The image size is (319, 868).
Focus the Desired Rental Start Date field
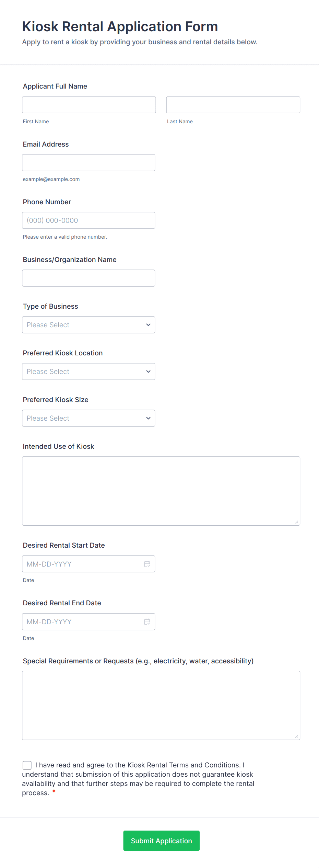pyautogui.click(x=82, y=564)
